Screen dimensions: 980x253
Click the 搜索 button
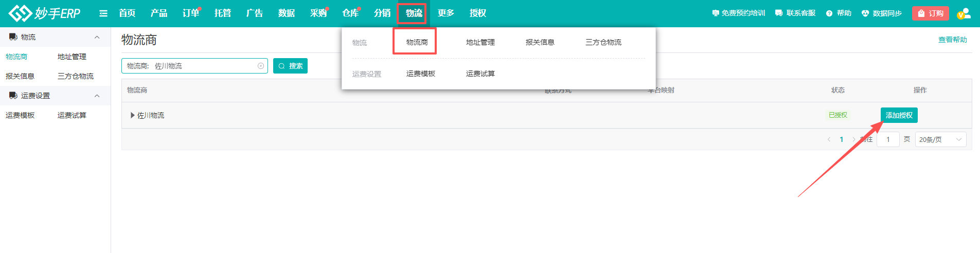(x=290, y=66)
